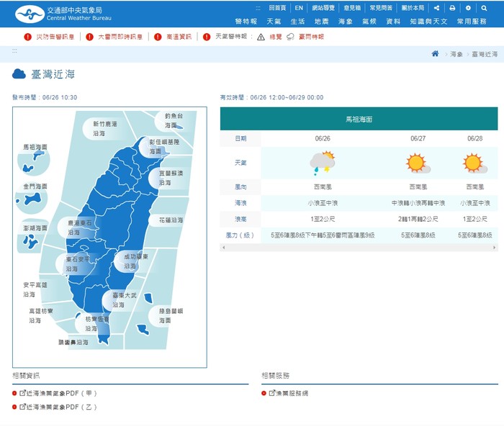Open the 常用服務 menu
Screen dimensions: 504x432
click(x=472, y=22)
